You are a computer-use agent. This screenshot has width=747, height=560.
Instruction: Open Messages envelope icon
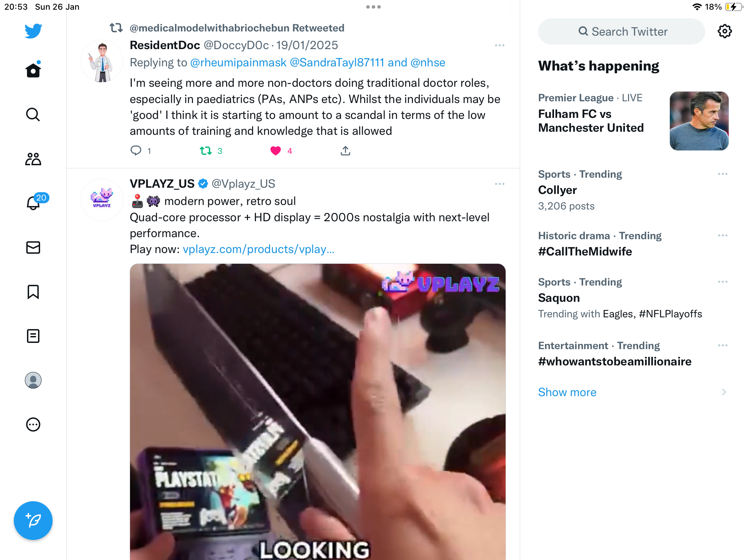[x=33, y=248]
